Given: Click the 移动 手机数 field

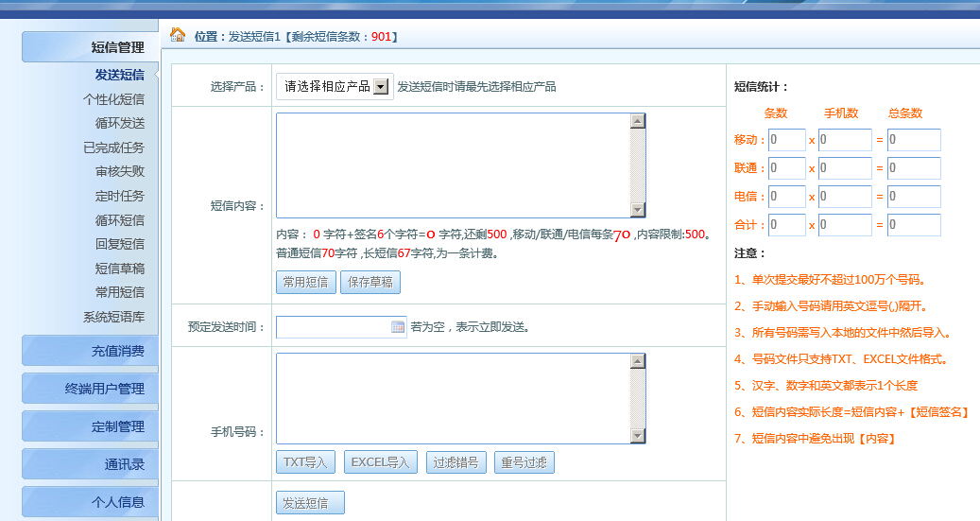Looking at the screenshot, I should coord(844,140).
